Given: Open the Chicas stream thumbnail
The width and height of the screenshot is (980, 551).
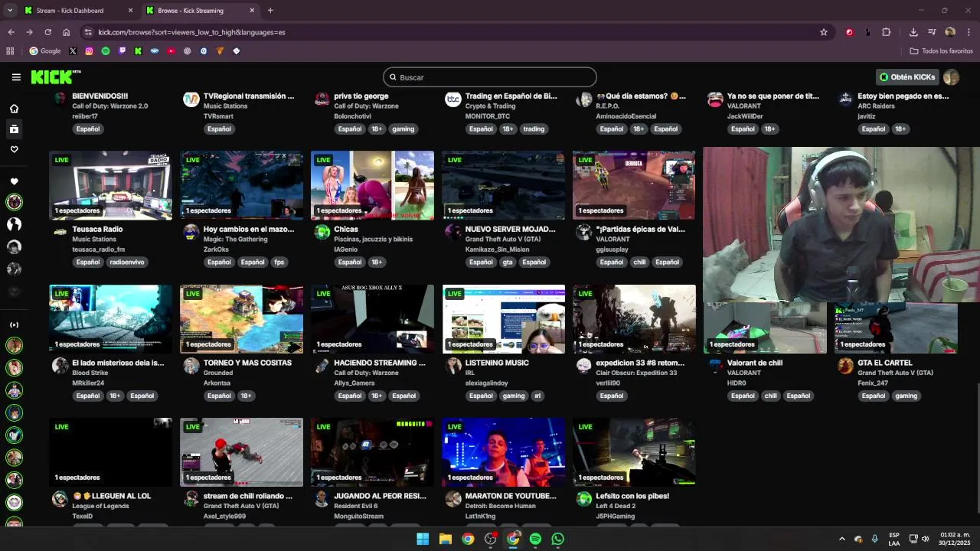Looking at the screenshot, I should [x=372, y=185].
